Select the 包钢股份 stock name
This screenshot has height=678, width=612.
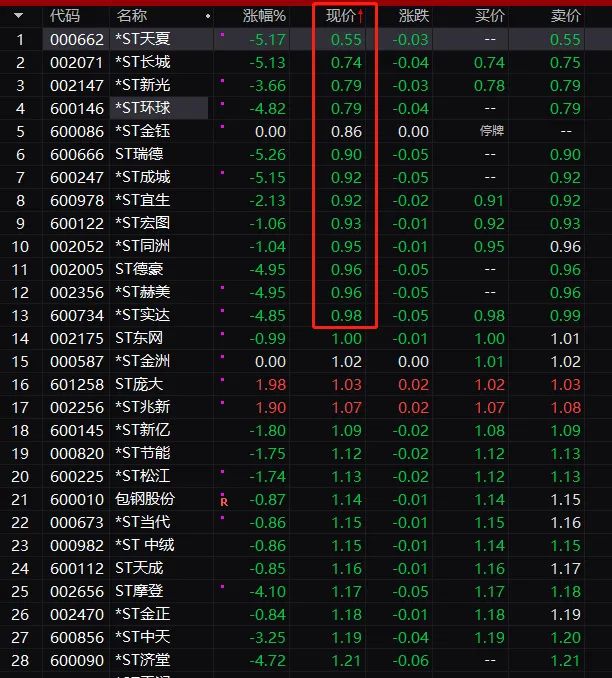(145, 499)
